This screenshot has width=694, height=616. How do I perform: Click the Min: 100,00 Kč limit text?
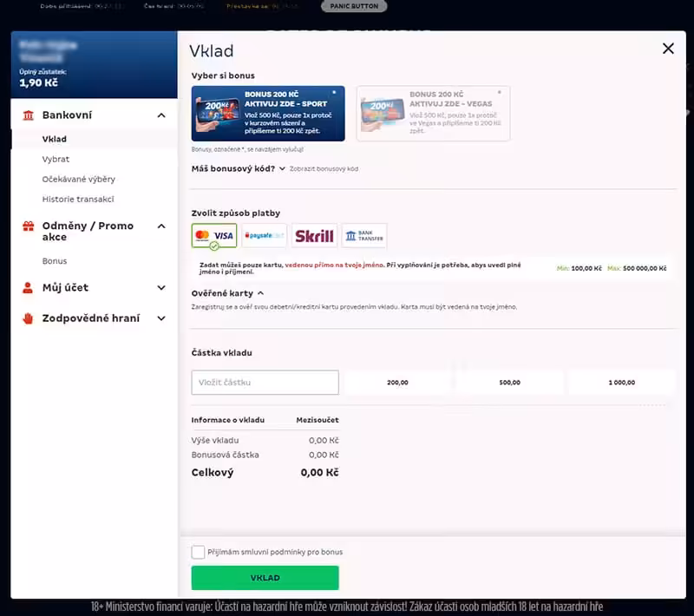tap(579, 268)
